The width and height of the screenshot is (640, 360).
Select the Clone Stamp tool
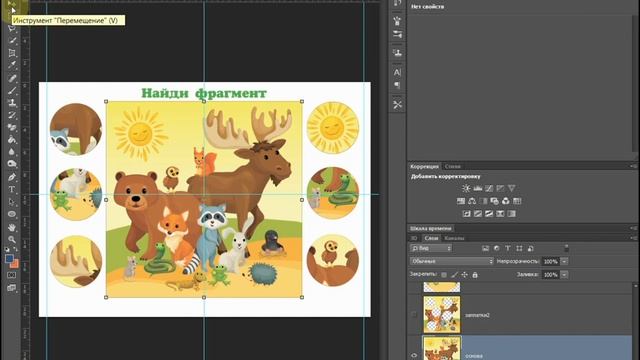(x=12, y=103)
